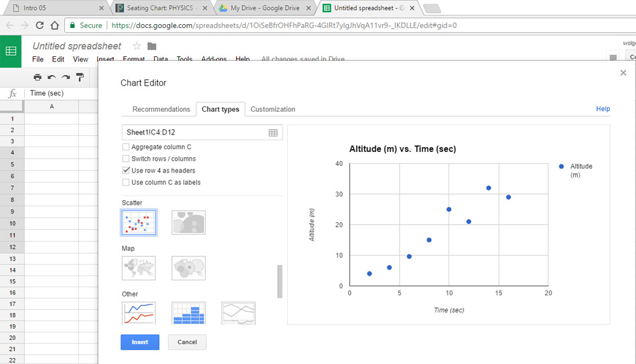Select the scatter chart type icon

coord(139,223)
